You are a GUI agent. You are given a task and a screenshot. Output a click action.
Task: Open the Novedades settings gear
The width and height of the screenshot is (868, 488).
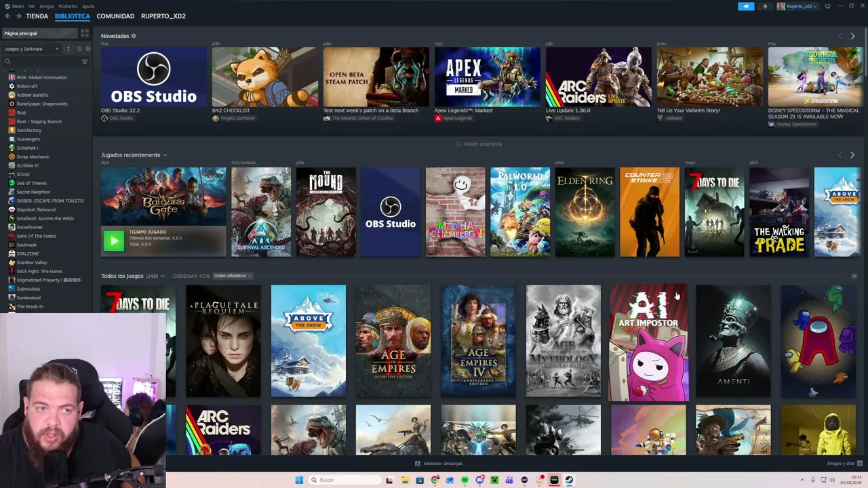(134, 36)
